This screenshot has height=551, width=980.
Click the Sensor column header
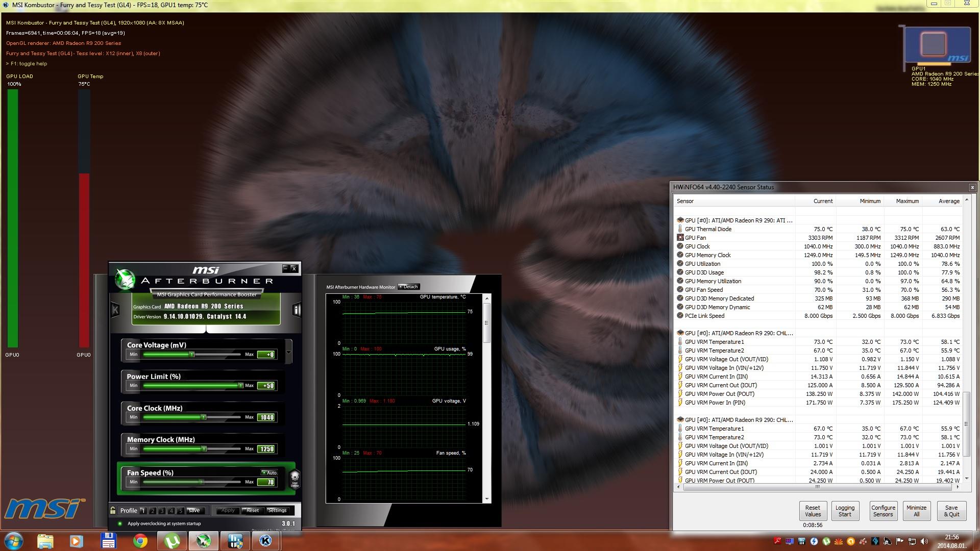pyautogui.click(x=734, y=201)
